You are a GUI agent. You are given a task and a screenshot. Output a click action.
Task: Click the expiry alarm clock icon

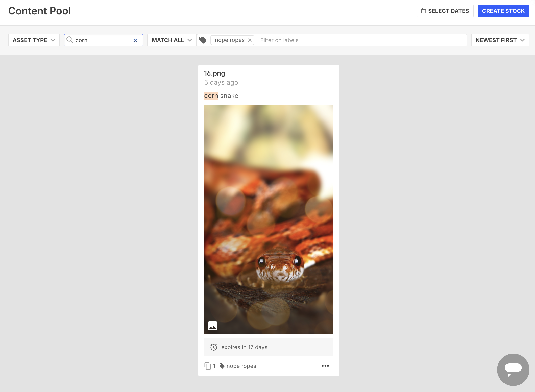[x=214, y=347]
